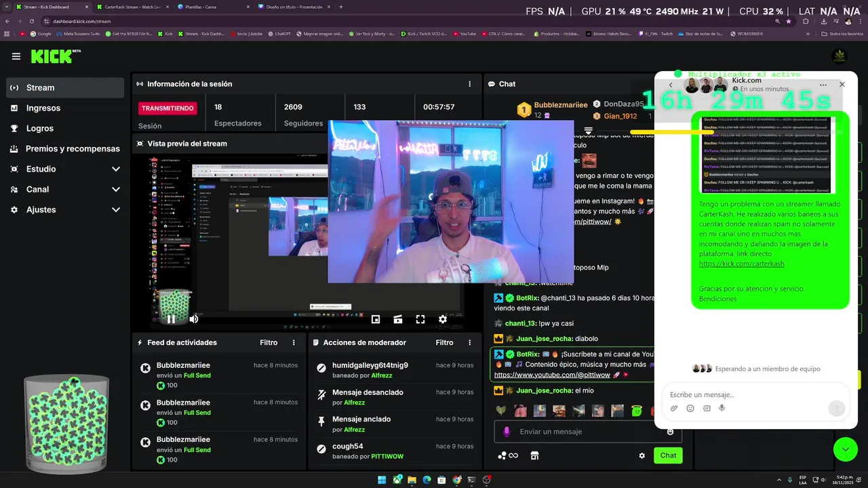Open Premios y recompensas in the sidebar
Viewport: 868px width, 488px height.
65,148
